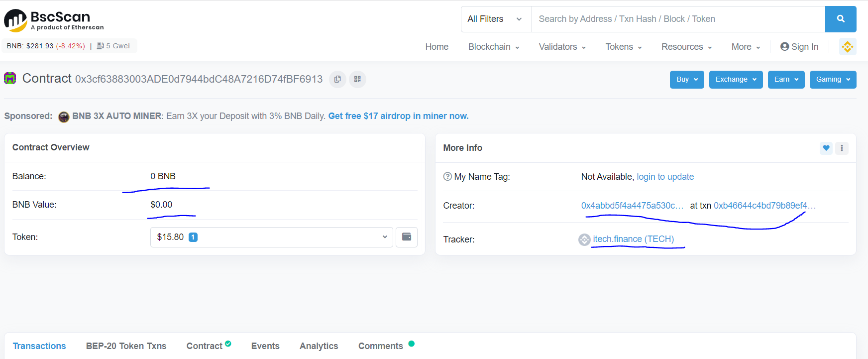Click into the address search field
Image resolution: width=868 pixels, height=359 pixels.
678,19
